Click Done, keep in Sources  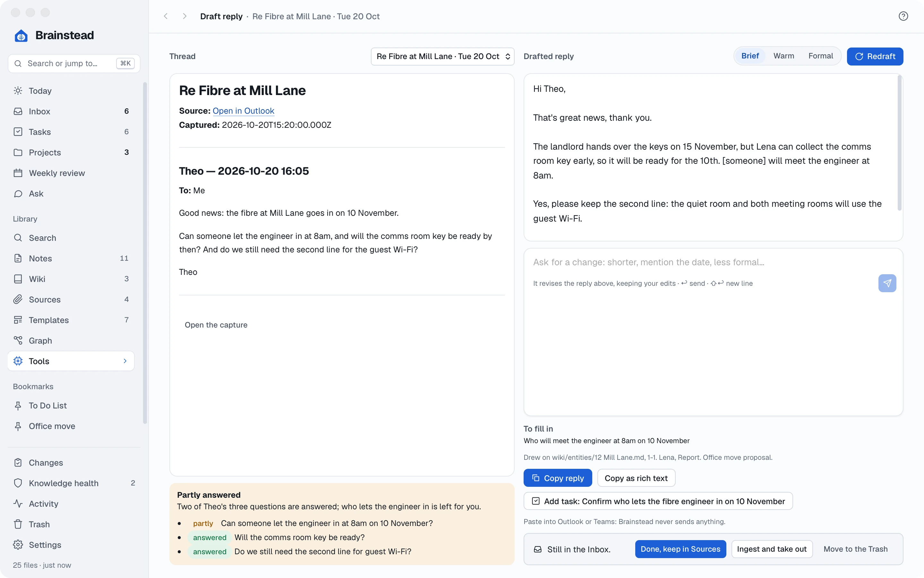pos(680,549)
